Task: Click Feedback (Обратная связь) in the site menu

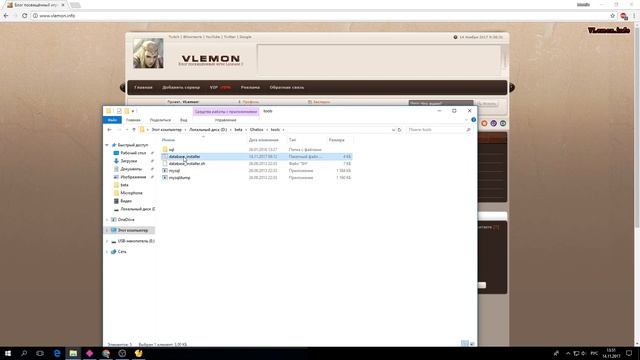Action: click(287, 87)
